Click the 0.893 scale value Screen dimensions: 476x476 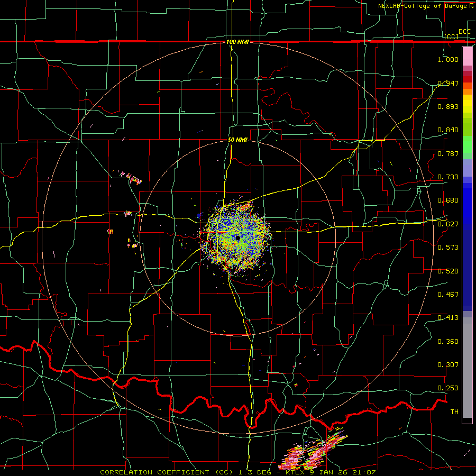(448, 106)
